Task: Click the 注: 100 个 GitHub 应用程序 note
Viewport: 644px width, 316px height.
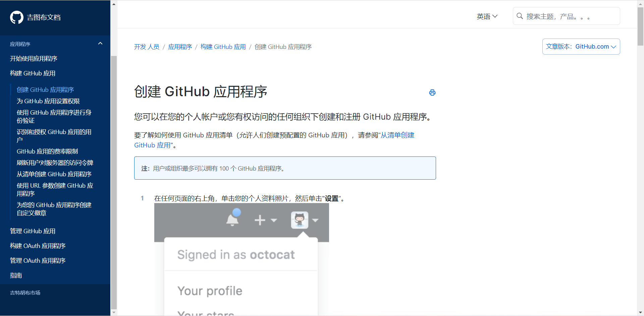Action: click(x=285, y=168)
